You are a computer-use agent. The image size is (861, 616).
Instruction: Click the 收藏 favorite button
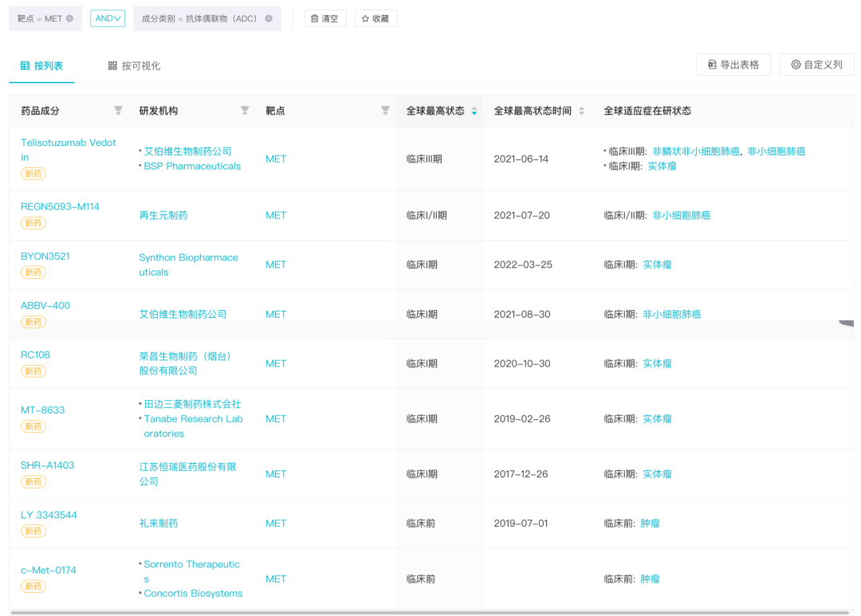(x=375, y=18)
